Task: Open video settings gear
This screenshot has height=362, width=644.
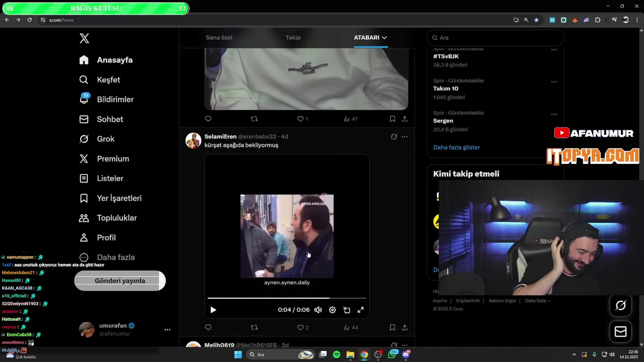Action: pyautogui.click(x=332, y=310)
